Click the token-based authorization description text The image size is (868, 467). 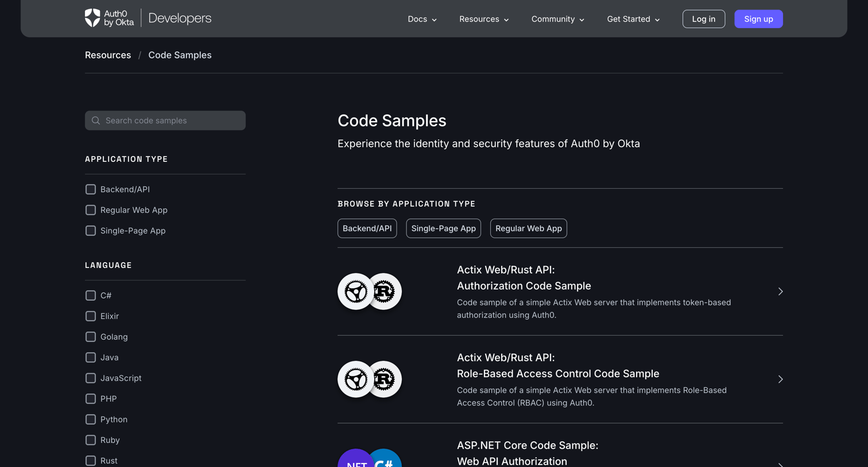click(x=594, y=309)
